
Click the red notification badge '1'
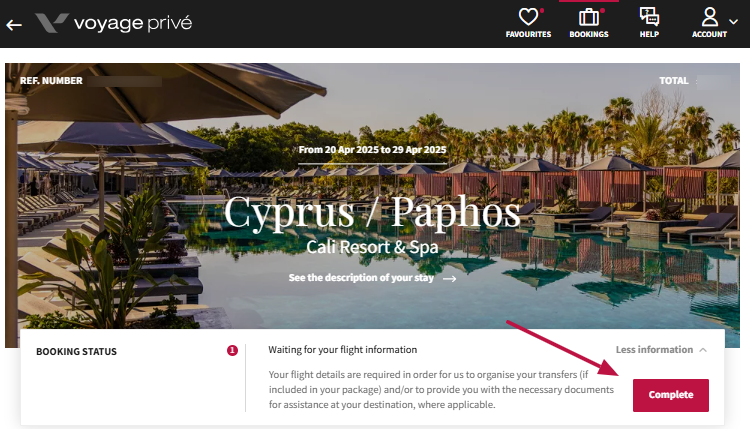coord(232,351)
